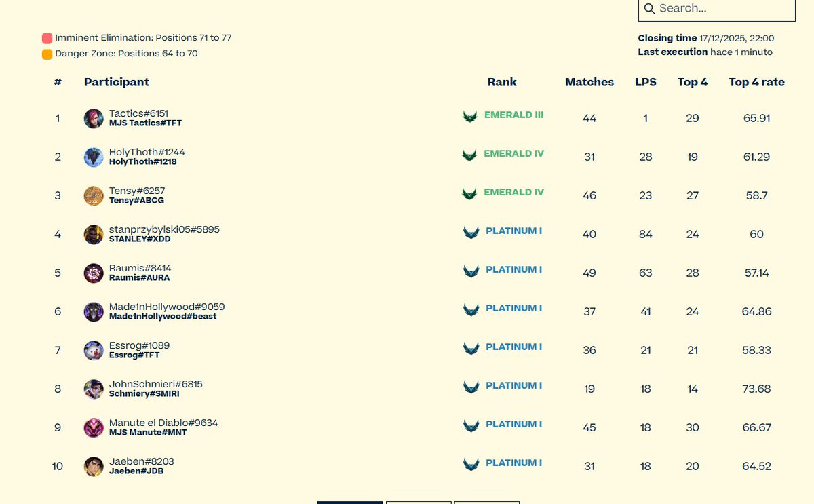Click LPS value 84
Screen dimensions: 814x504
point(646,234)
